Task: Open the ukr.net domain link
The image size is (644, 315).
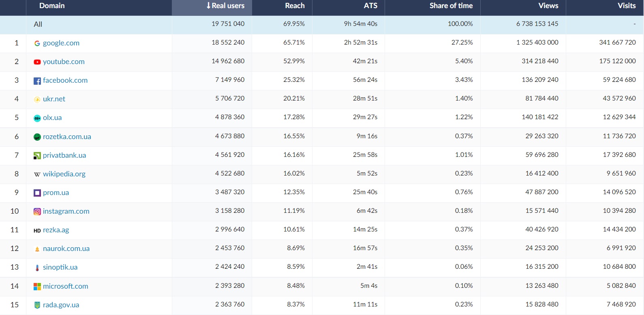Action: point(54,99)
